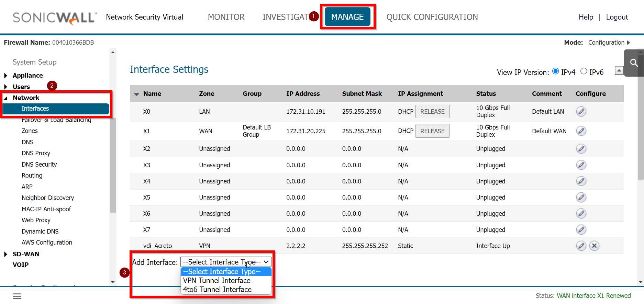Go to the Routing page
This screenshot has height=304, width=644.
[32, 176]
